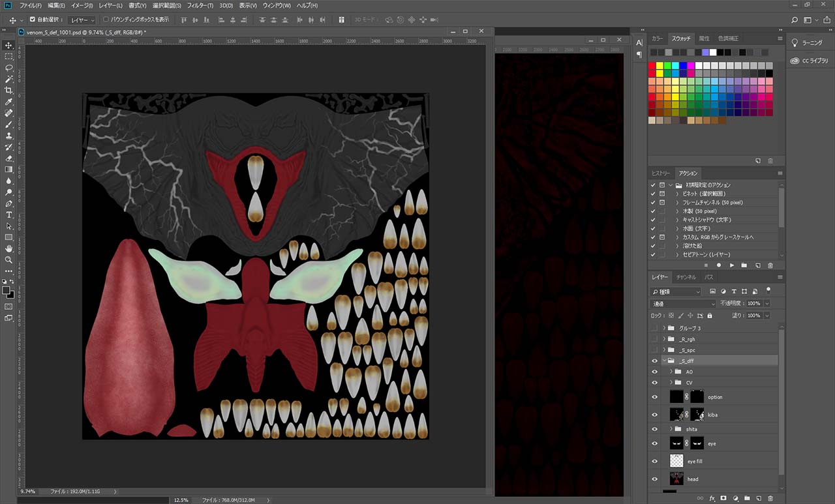Hide the 'option' layer with its eye icon
835x504 pixels.
(x=654, y=397)
